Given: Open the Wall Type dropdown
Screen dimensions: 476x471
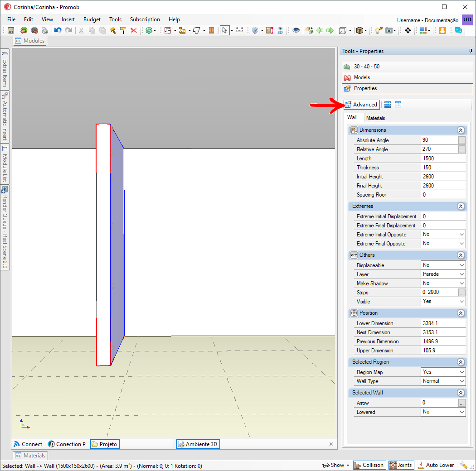Looking at the screenshot, I should 443,381.
